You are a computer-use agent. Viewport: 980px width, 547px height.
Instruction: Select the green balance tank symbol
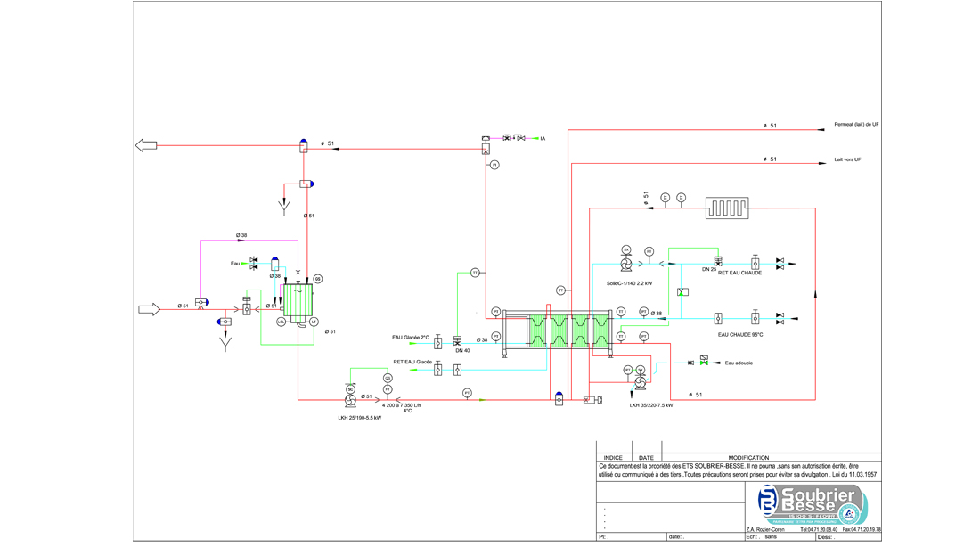[298, 301]
